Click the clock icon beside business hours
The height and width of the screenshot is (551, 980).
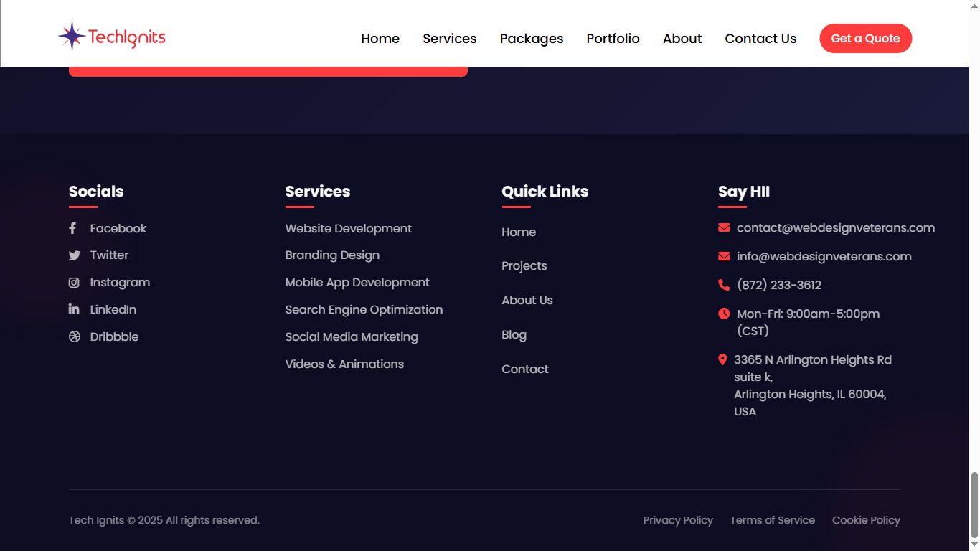tap(724, 314)
